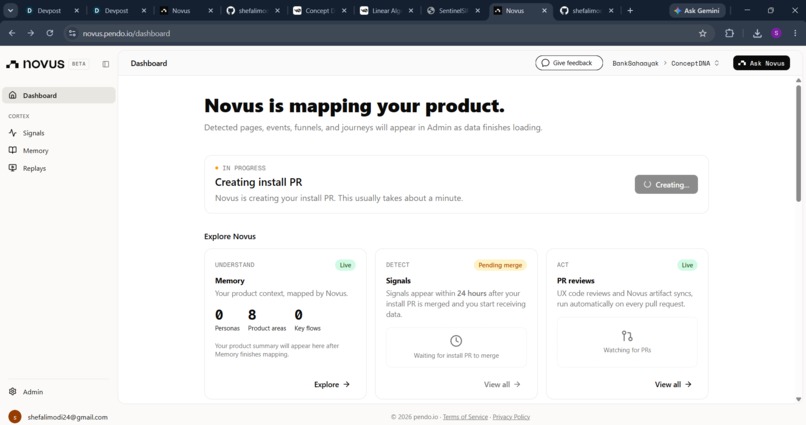Click the browser Forward arrow

point(31,33)
